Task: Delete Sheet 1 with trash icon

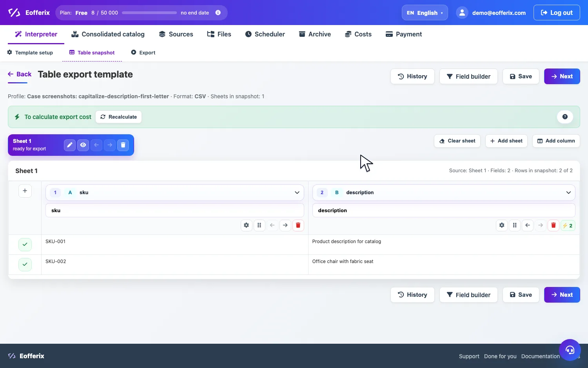Action: pos(123,145)
